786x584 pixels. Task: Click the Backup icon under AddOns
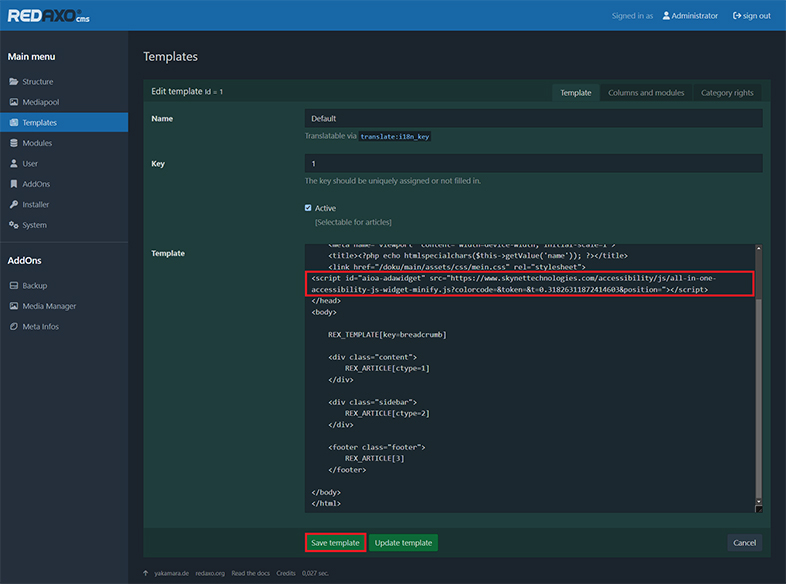coord(14,286)
